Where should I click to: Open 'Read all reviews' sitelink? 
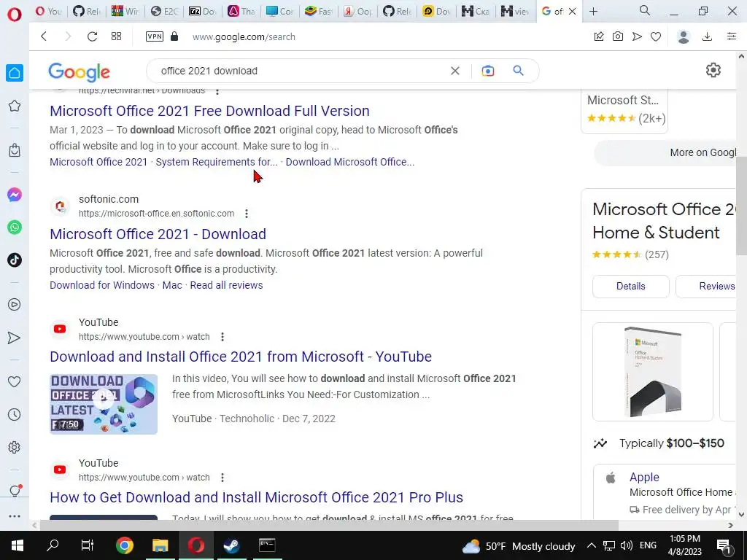point(226,285)
